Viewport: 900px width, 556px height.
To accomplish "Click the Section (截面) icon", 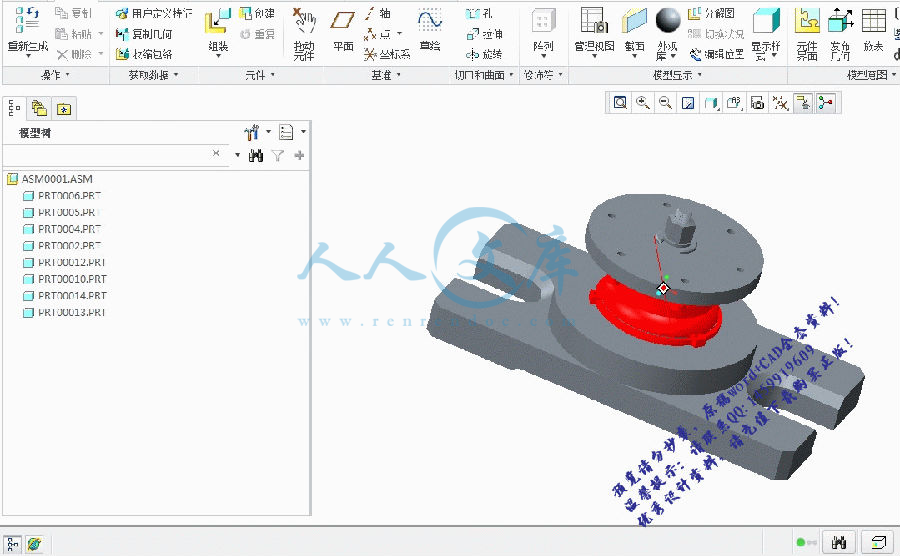I will (634, 21).
